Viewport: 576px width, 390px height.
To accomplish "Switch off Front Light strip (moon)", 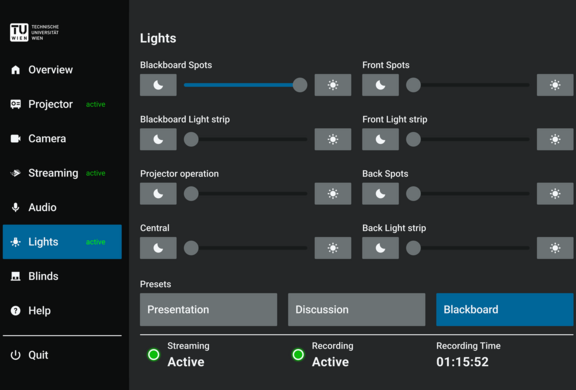I will tap(380, 139).
